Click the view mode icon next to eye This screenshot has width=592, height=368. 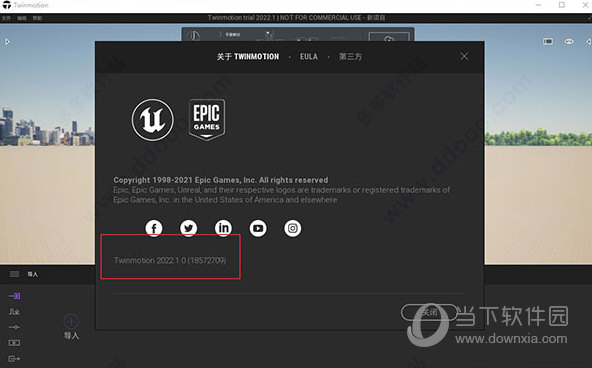(x=548, y=41)
